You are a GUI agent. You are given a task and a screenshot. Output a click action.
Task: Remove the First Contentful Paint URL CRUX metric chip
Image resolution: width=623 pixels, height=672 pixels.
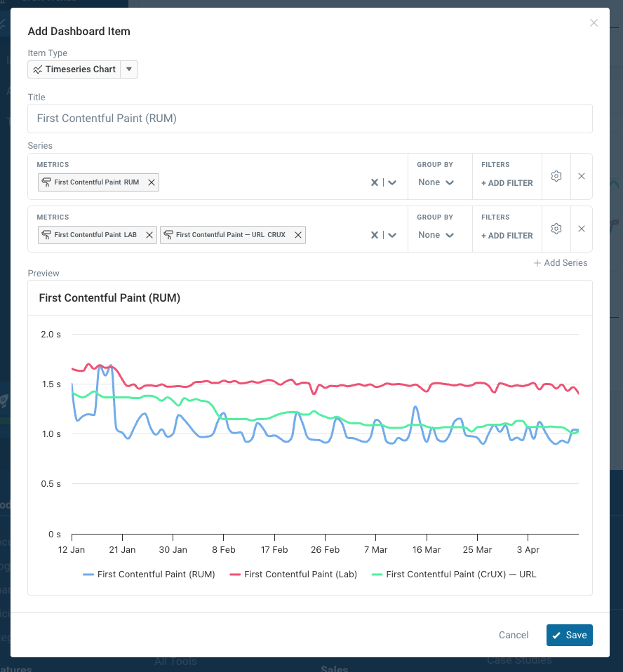point(297,235)
